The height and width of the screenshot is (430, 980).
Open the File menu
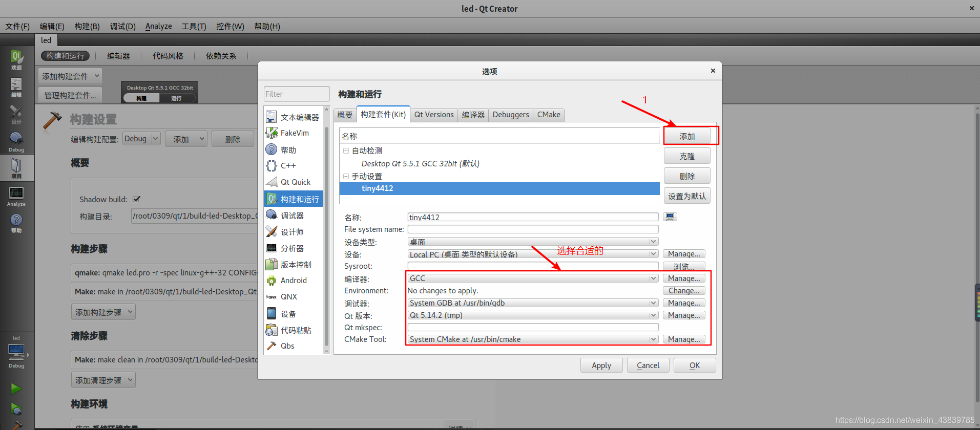click(x=17, y=26)
